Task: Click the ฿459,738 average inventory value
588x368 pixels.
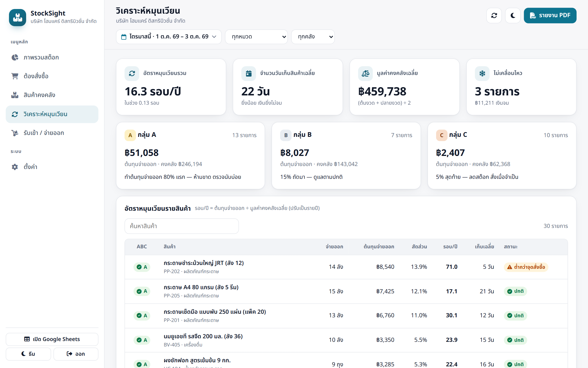Action: click(382, 91)
